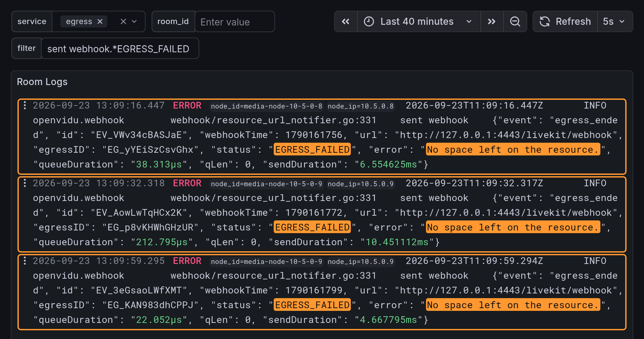Open log row menu for 13:09:32.318 entry
The image size is (644, 339).
click(x=25, y=183)
